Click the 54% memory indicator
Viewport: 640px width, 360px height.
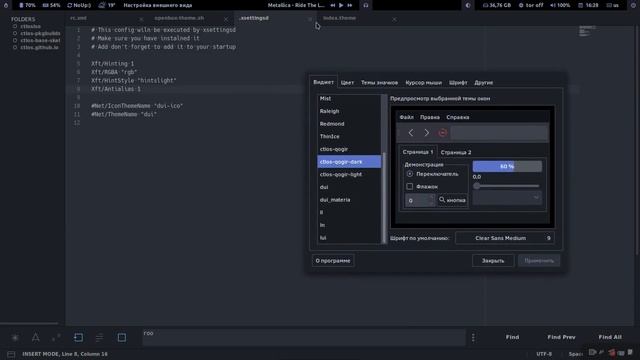pyautogui.click(x=51, y=5)
